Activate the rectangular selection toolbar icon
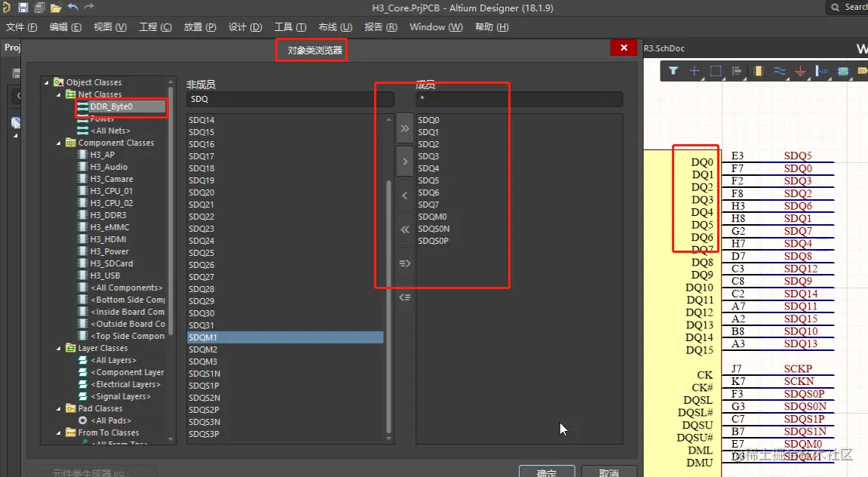The image size is (868, 477). pyautogui.click(x=715, y=72)
